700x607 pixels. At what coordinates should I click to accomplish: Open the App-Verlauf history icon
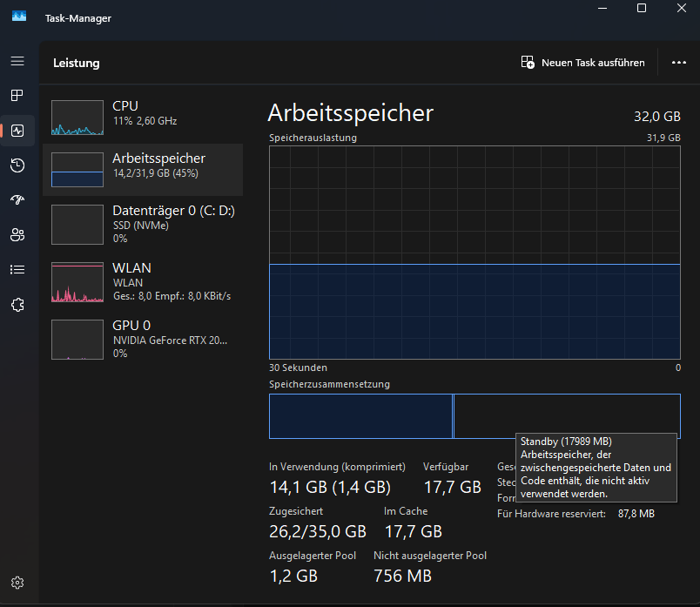tap(17, 165)
